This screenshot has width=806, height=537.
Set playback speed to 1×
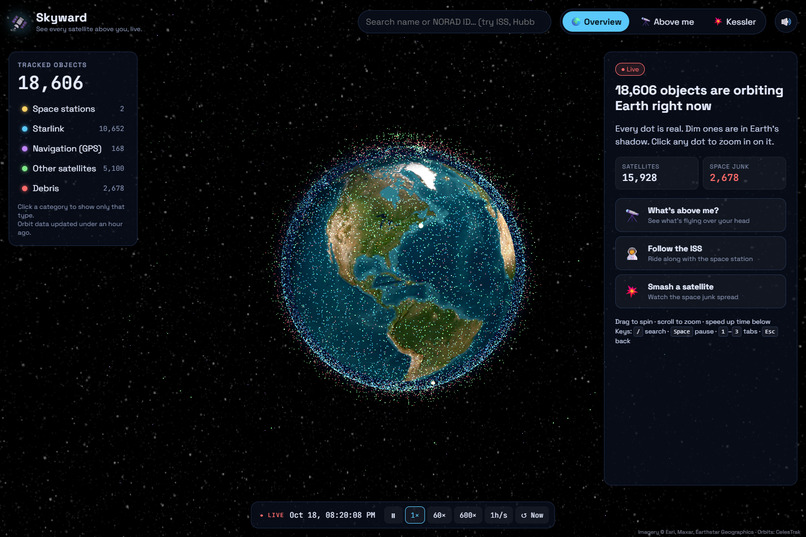[415, 515]
